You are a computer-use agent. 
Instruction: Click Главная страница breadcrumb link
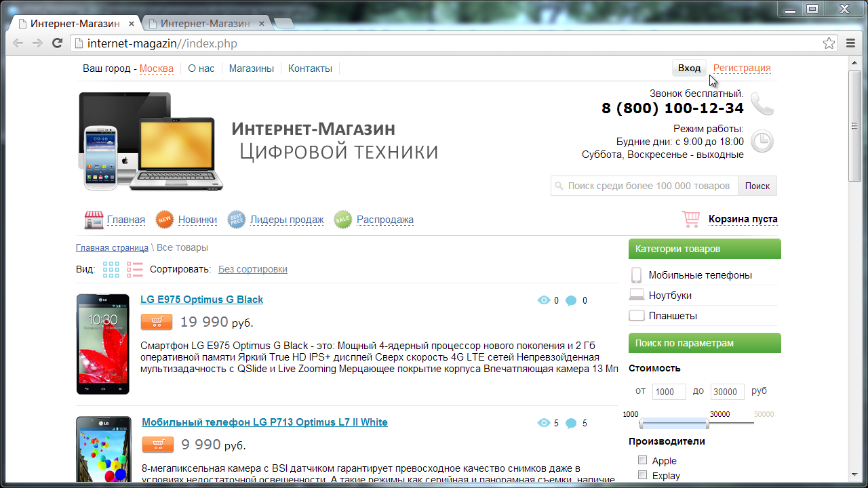112,248
